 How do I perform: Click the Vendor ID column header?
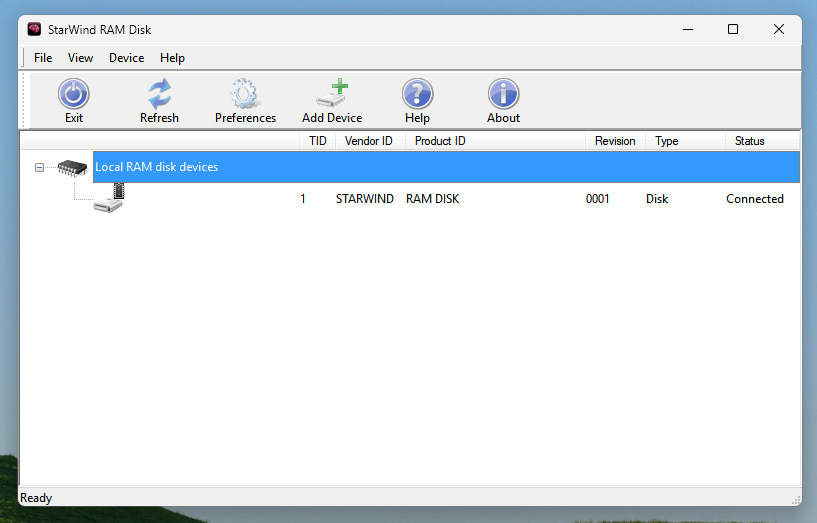(368, 141)
